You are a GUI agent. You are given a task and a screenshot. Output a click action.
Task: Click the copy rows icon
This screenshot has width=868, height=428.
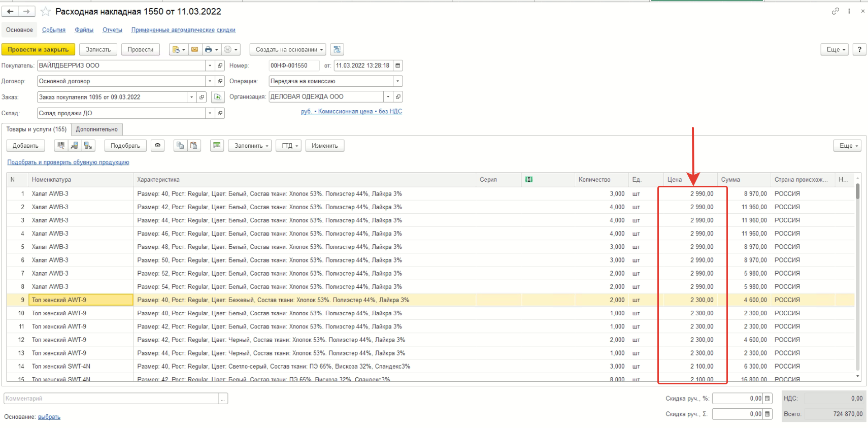click(x=180, y=146)
